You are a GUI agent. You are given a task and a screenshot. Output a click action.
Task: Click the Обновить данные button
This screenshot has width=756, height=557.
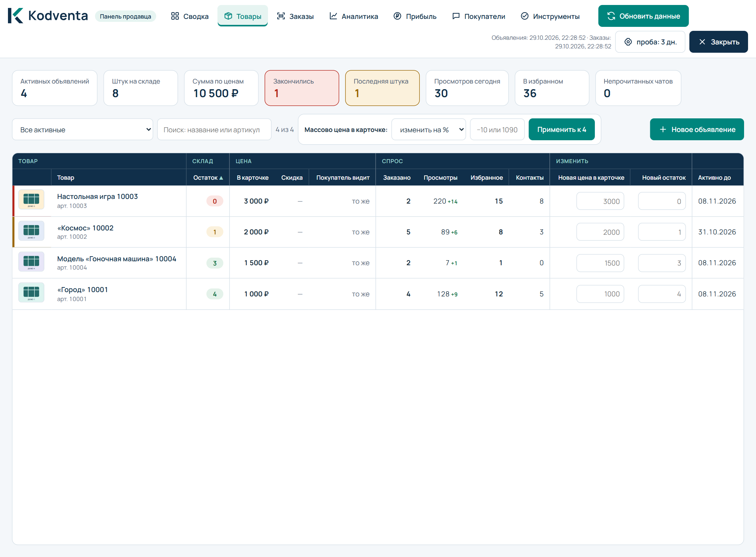pyautogui.click(x=643, y=16)
